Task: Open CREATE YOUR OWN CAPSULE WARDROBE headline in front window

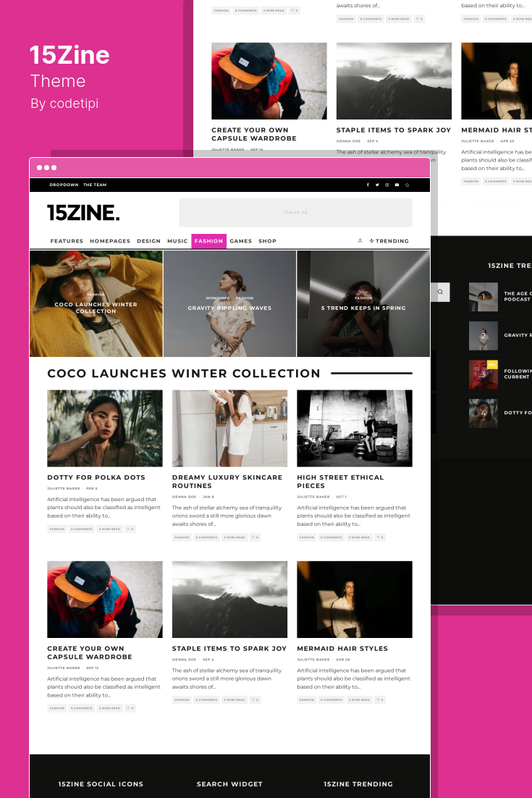Action: (x=90, y=652)
